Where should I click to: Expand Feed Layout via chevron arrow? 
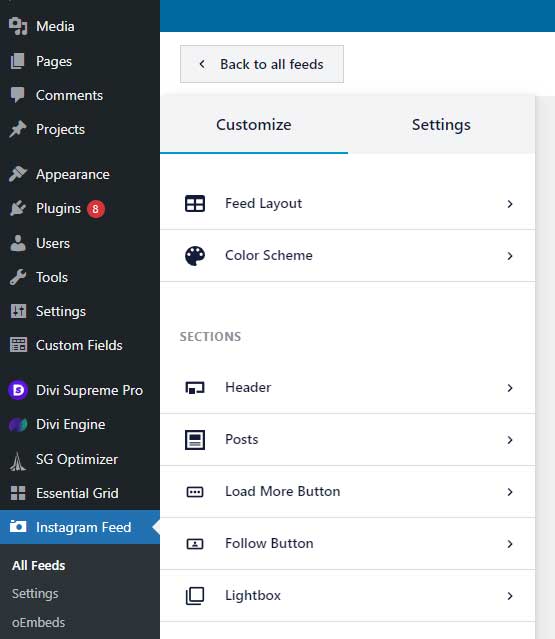click(510, 204)
